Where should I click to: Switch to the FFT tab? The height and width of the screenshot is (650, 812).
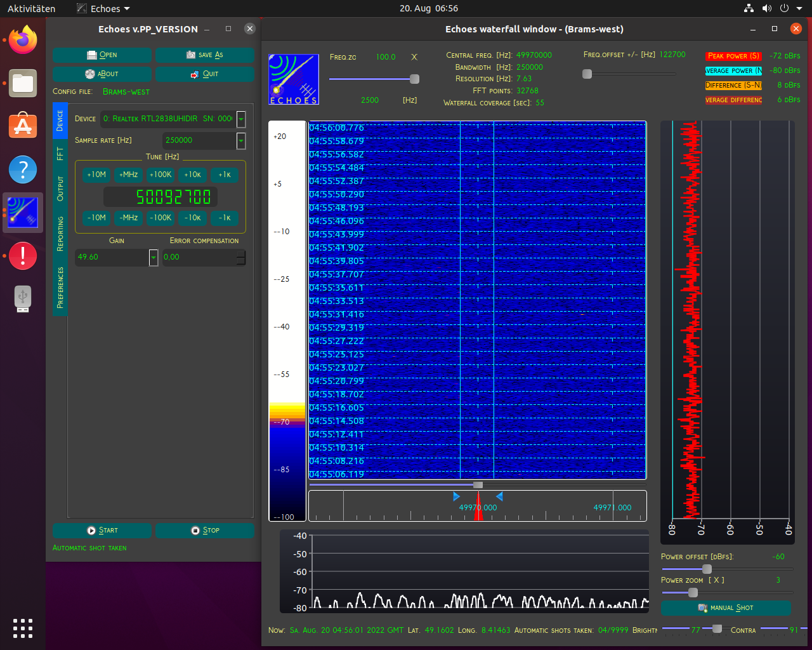tap(60, 154)
